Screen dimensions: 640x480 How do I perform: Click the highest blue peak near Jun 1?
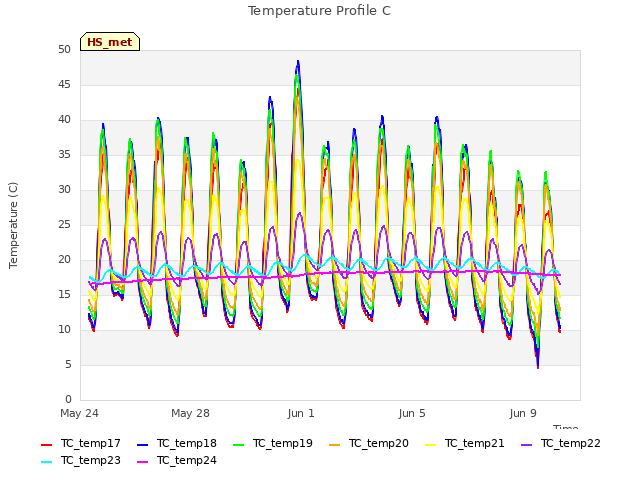(x=298, y=62)
